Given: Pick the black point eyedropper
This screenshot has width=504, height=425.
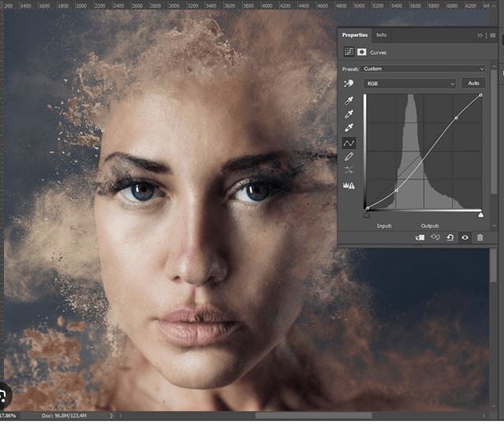Looking at the screenshot, I should point(349,101).
